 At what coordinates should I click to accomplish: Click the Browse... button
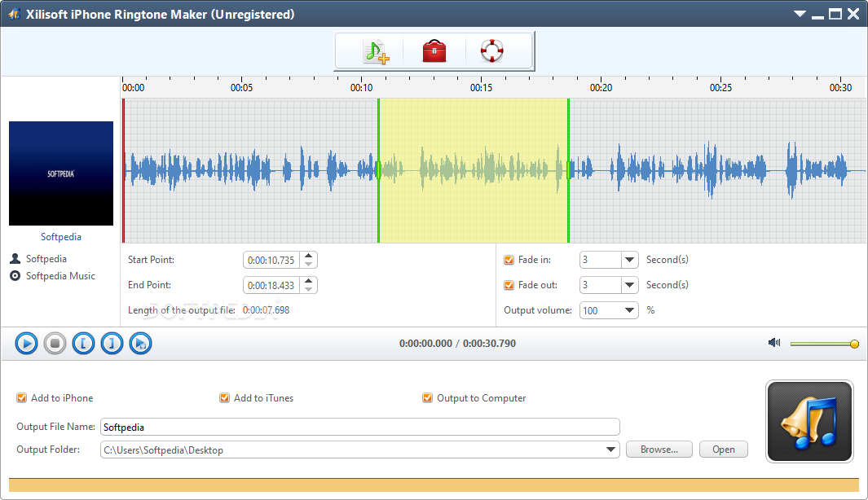659,450
